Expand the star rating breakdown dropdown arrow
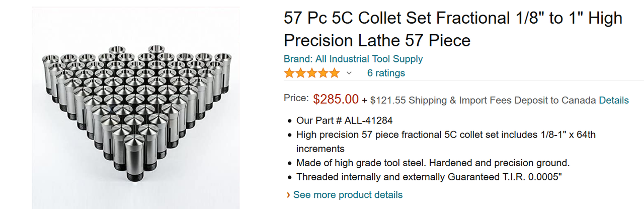The height and width of the screenshot is (209, 644). coord(349,73)
